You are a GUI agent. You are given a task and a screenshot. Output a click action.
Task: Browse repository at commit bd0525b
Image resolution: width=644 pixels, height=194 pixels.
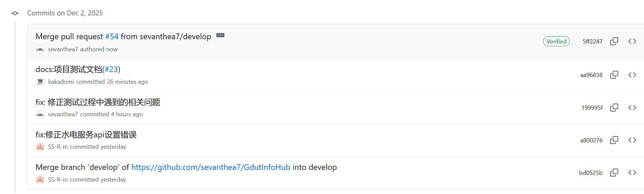point(632,173)
